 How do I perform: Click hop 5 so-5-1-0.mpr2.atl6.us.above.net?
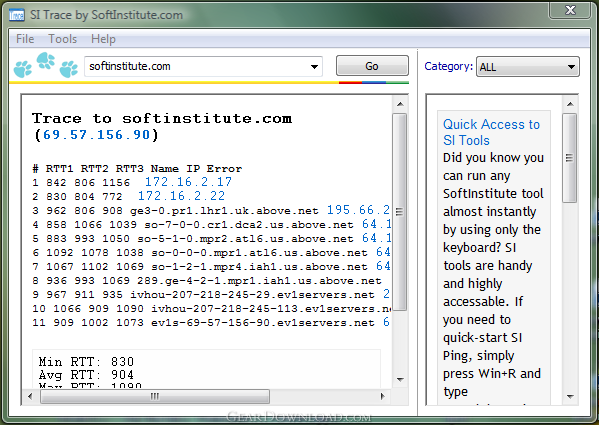point(245,239)
